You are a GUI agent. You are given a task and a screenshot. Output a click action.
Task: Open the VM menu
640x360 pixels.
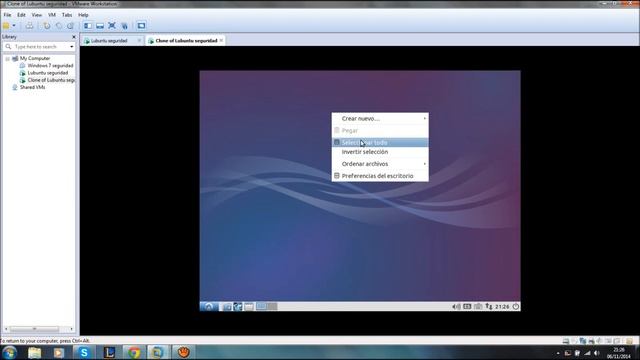(52, 15)
